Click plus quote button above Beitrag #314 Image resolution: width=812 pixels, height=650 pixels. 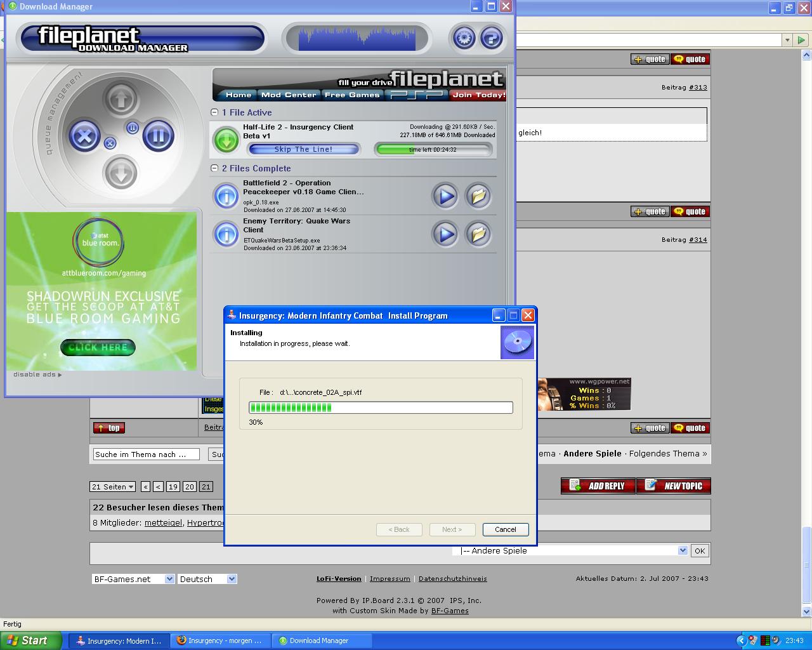(650, 211)
